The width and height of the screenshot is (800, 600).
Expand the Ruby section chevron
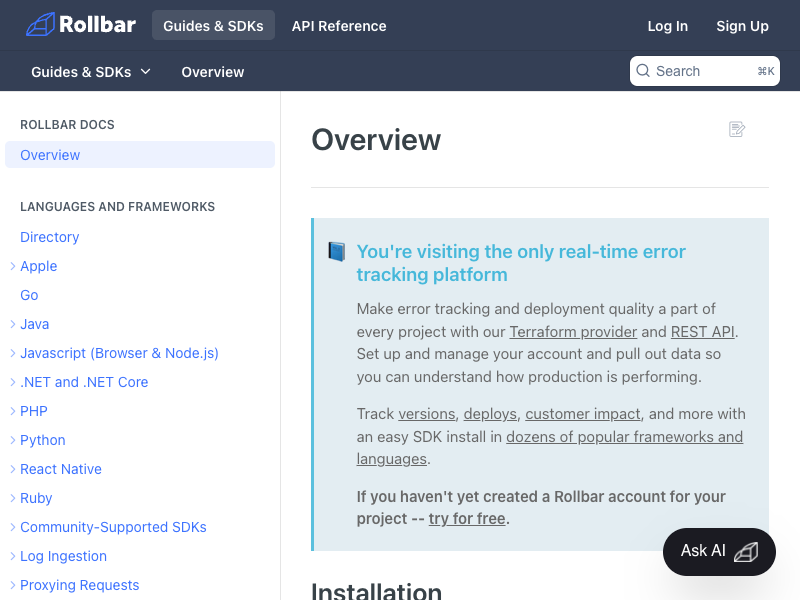13,498
